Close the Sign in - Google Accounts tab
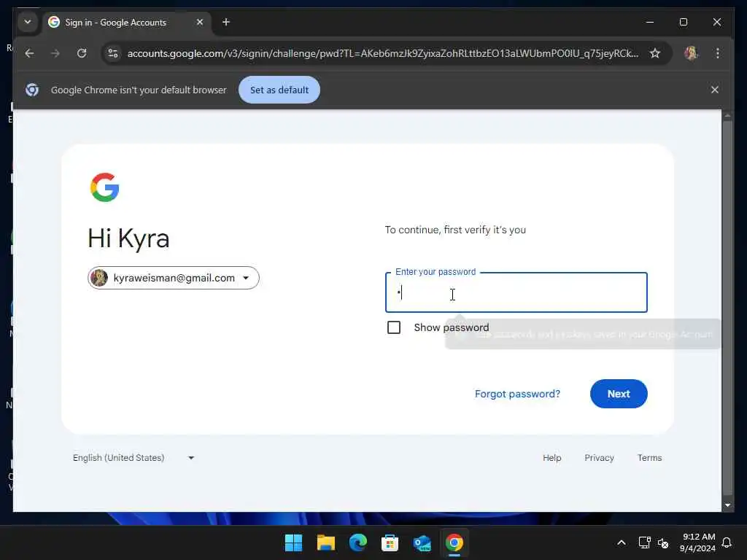 click(x=200, y=22)
